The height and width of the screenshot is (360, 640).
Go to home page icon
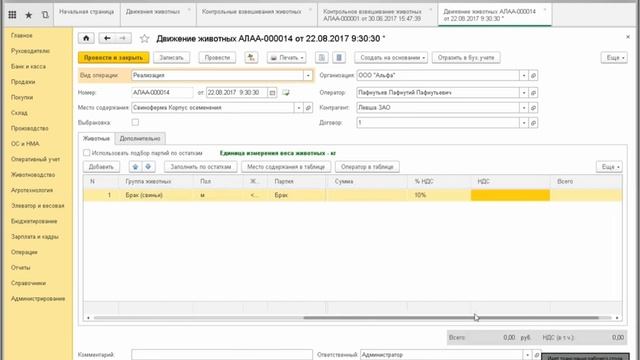click(x=86, y=38)
